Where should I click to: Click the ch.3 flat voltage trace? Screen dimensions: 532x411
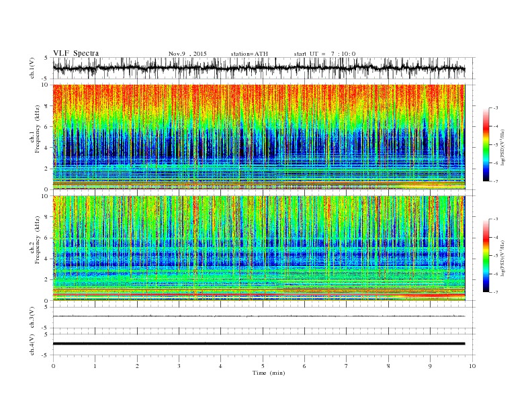click(259, 316)
